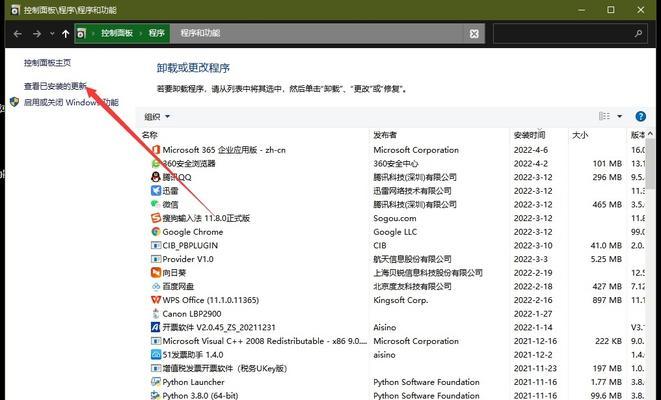The width and height of the screenshot is (661, 400).
Task: Click the Python Launcher icon
Action: point(156,382)
